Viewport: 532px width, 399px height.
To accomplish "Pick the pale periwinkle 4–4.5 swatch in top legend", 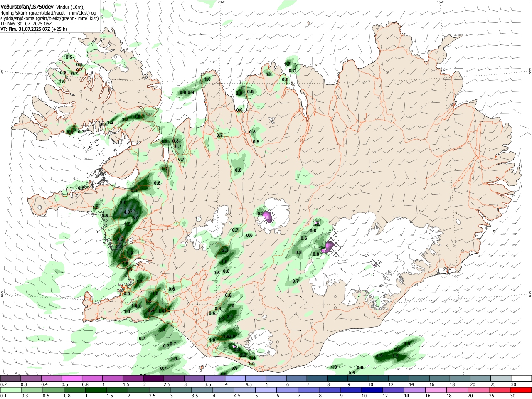I will pos(235,378).
